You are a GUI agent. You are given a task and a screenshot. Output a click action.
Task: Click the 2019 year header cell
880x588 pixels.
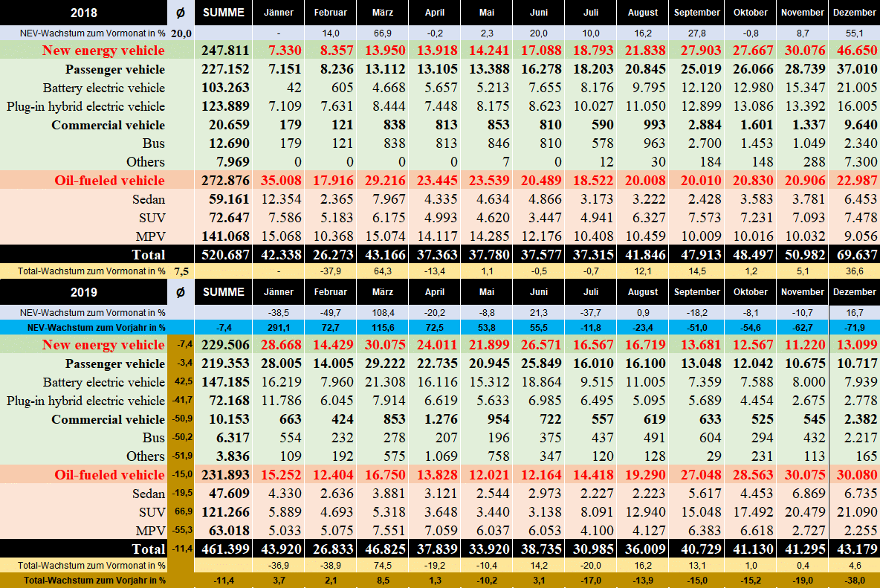pyautogui.click(x=84, y=291)
